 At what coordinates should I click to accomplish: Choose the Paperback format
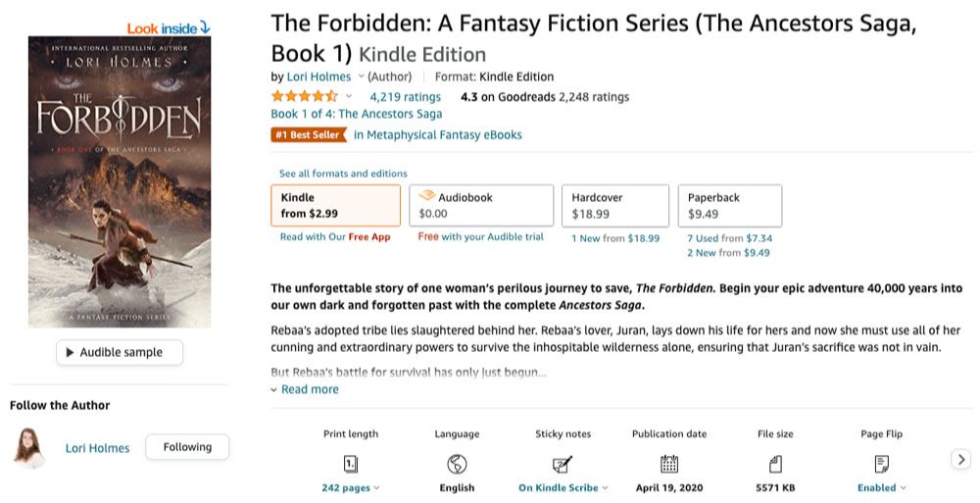pyautogui.click(x=729, y=205)
